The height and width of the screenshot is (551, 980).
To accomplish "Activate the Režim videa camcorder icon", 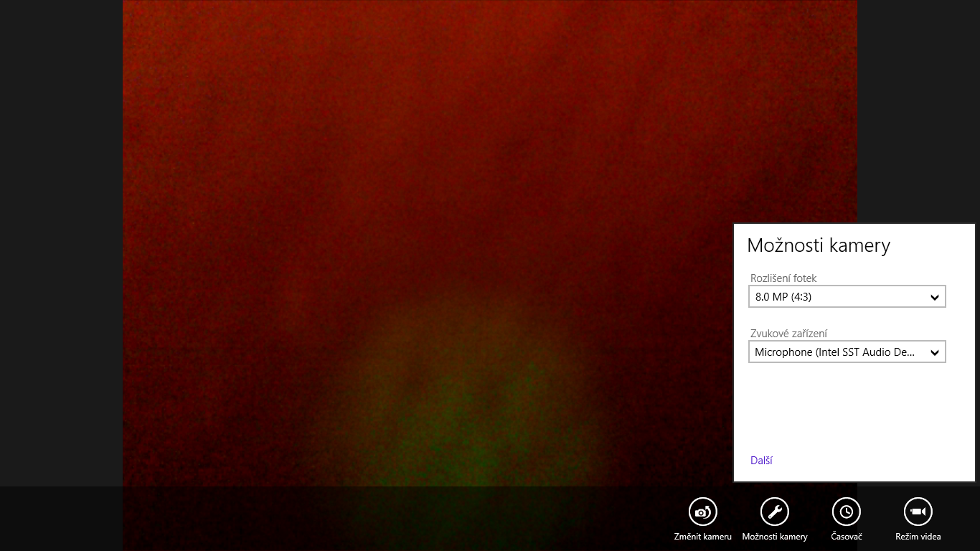I will coord(918,511).
